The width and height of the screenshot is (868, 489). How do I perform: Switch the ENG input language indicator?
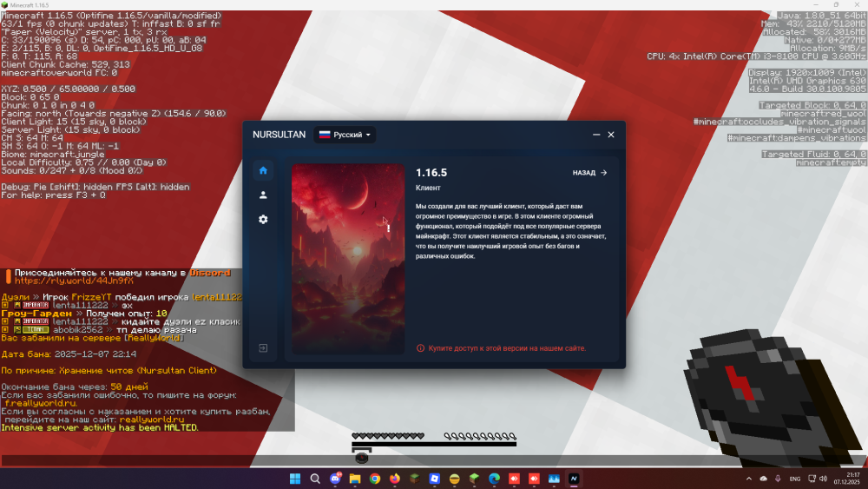pos(795,479)
